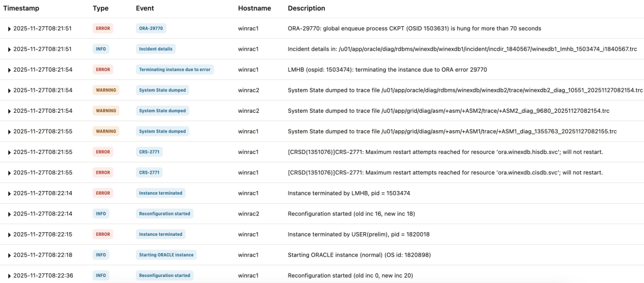Click the CRS-2771 tag for cisdb.svc

[149, 173]
